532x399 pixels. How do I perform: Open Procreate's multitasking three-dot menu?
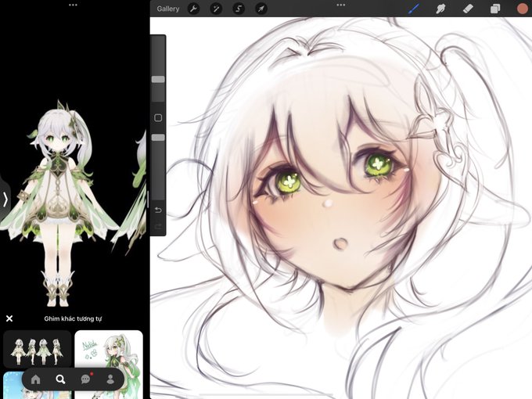(x=341, y=5)
